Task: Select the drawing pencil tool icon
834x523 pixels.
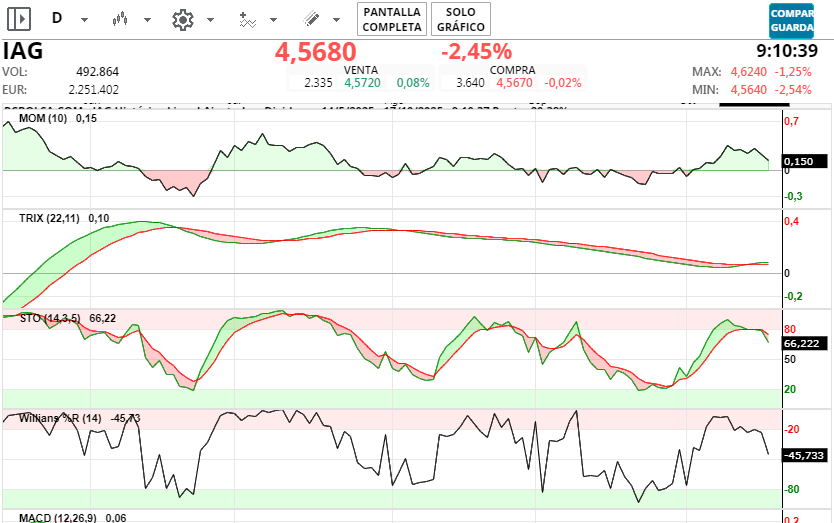Action: click(311, 20)
